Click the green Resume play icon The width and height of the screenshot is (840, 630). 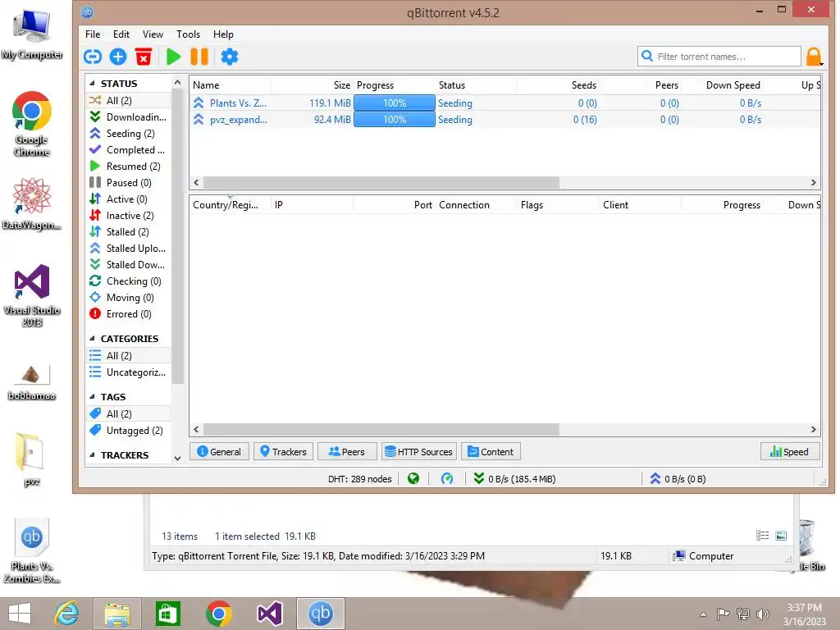click(173, 57)
